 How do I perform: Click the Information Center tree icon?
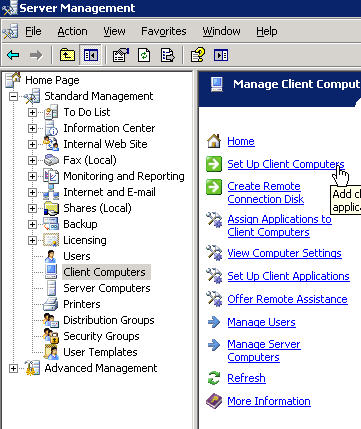(51, 128)
